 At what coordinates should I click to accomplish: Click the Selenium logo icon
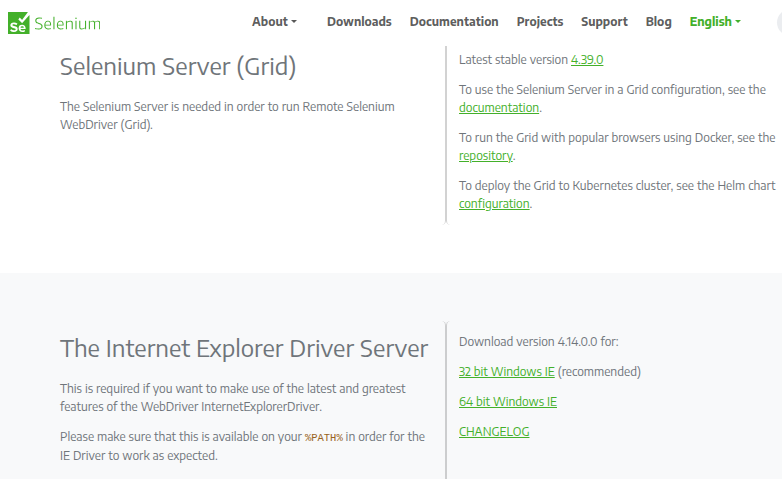point(18,23)
